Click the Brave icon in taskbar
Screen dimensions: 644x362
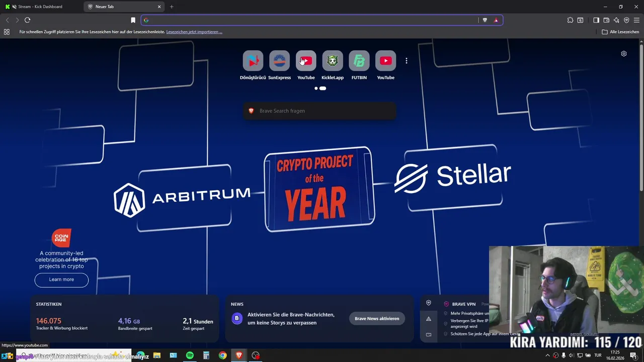pos(239,355)
